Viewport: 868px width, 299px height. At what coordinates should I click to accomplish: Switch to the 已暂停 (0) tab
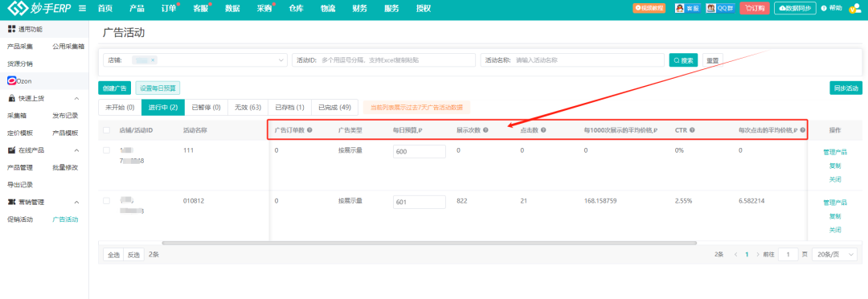click(x=206, y=108)
